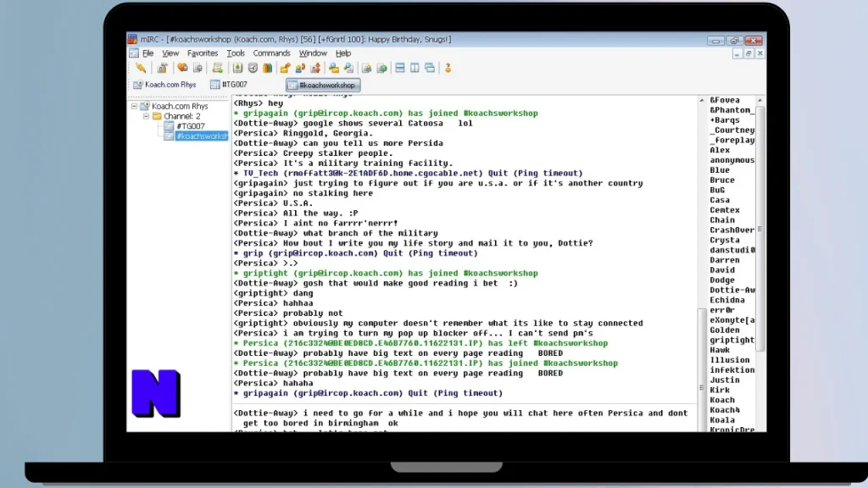Tile windows vertically from the toolbar
Screen dimensions: 868x488
tap(415, 68)
